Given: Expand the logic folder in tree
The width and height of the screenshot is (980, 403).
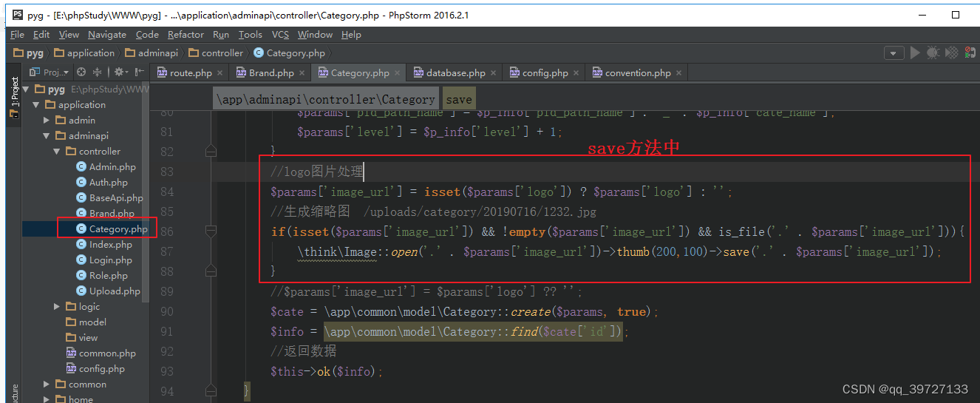Looking at the screenshot, I should tap(58, 306).
